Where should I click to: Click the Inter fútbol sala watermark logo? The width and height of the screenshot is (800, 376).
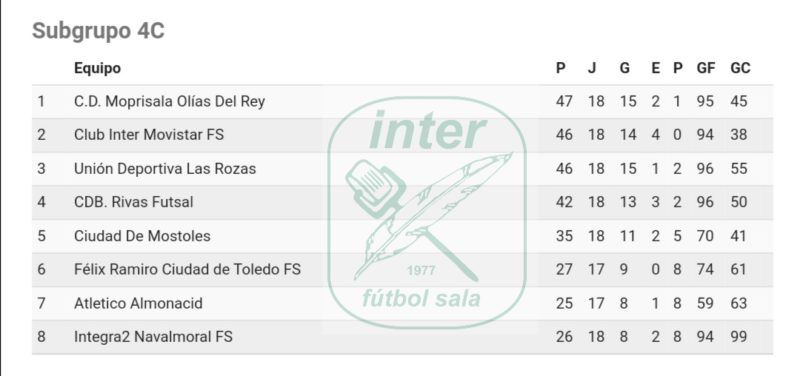point(427,213)
